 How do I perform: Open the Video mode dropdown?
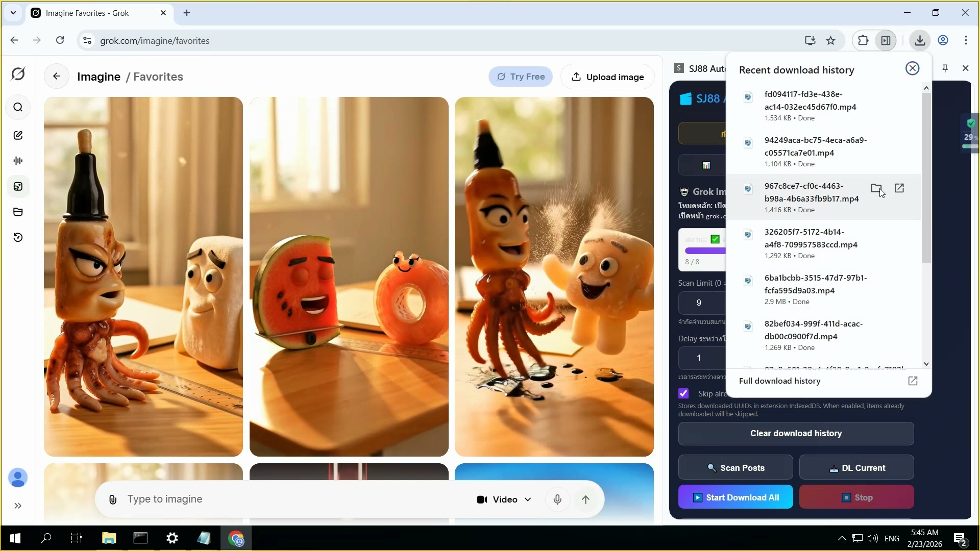click(x=504, y=499)
